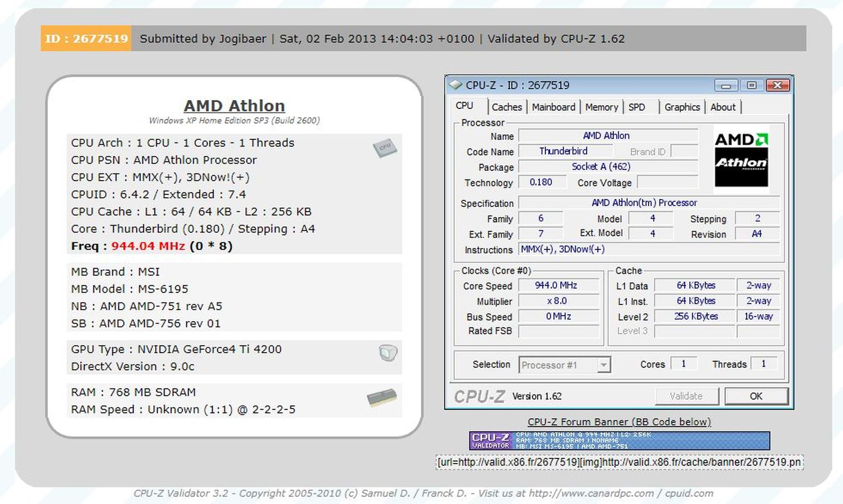Click the ID : 2677519 orange badge

click(x=86, y=38)
